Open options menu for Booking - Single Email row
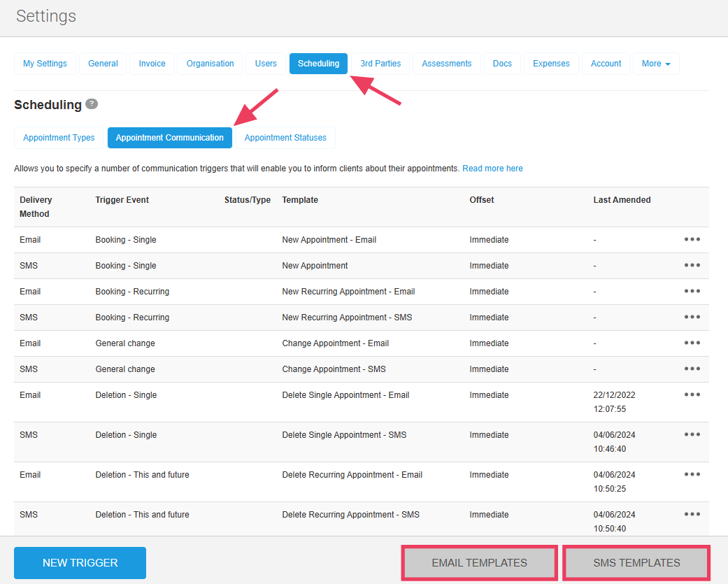Screen dimensions: 728x584 (692, 239)
